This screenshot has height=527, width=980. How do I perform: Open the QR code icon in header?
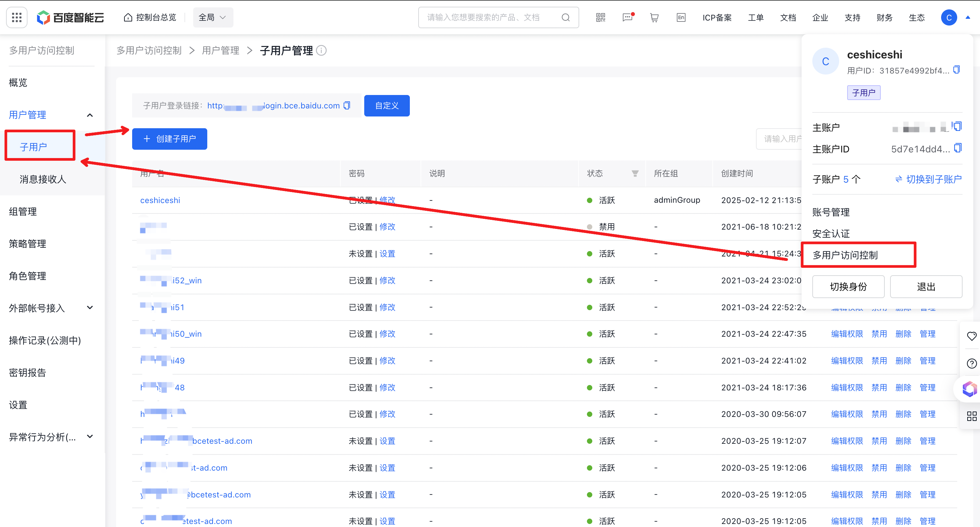point(601,17)
